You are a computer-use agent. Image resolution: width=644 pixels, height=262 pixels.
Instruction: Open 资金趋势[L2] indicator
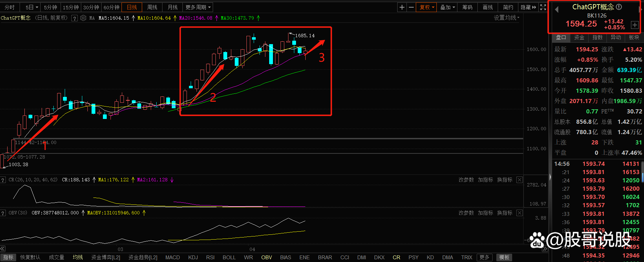[143, 258]
